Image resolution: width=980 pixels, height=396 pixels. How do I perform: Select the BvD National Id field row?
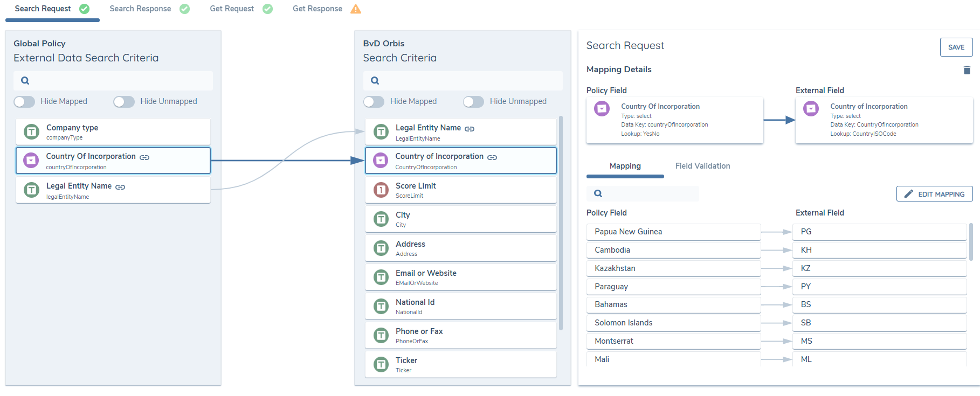[461, 306]
